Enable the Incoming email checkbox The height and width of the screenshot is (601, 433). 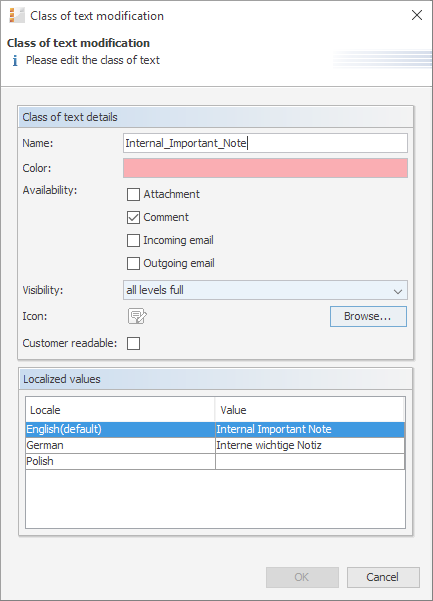(x=133, y=240)
